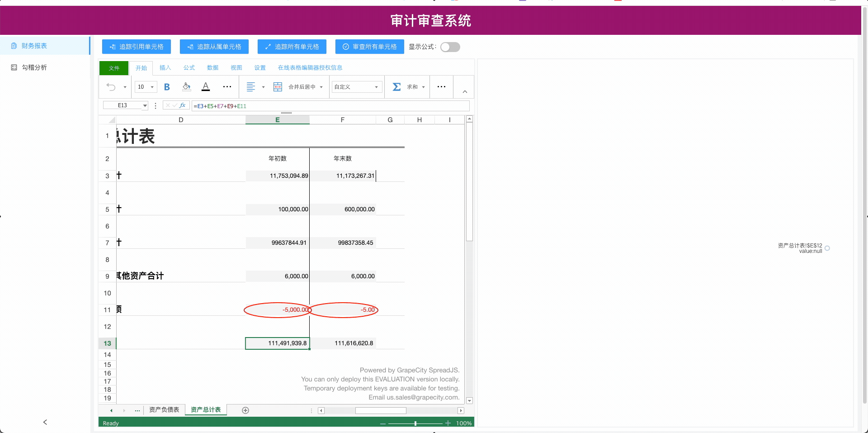Image resolution: width=868 pixels, height=433 pixels.
Task: Click the undo arrow icon
Action: click(x=111, y=87)
